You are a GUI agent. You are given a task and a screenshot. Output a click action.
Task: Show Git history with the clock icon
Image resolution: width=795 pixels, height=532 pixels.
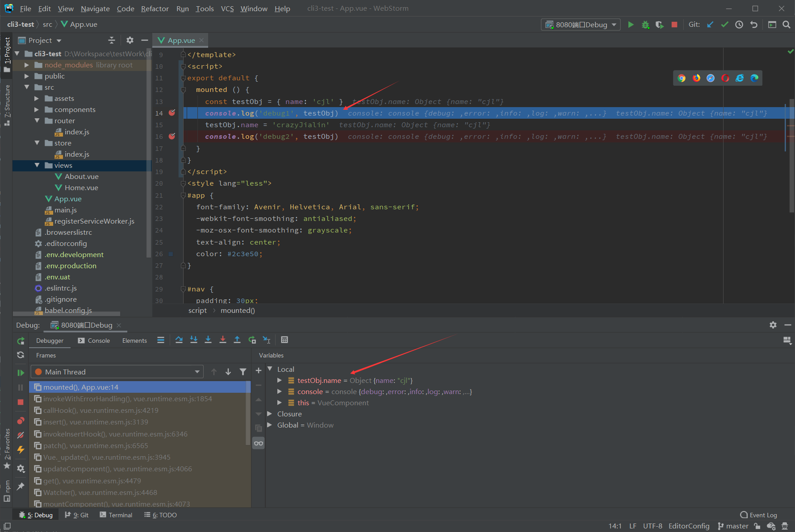(x=739, y=25)
